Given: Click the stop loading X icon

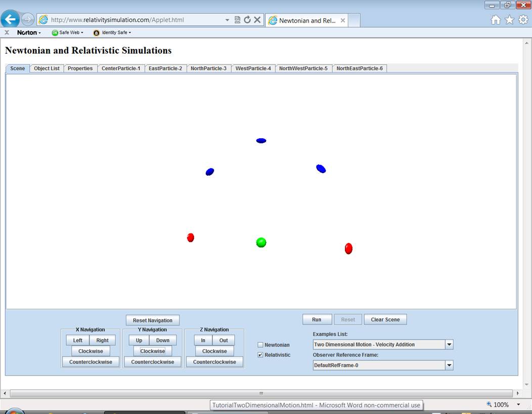Looking at the screenshot, I should click(x=257, y=20).
